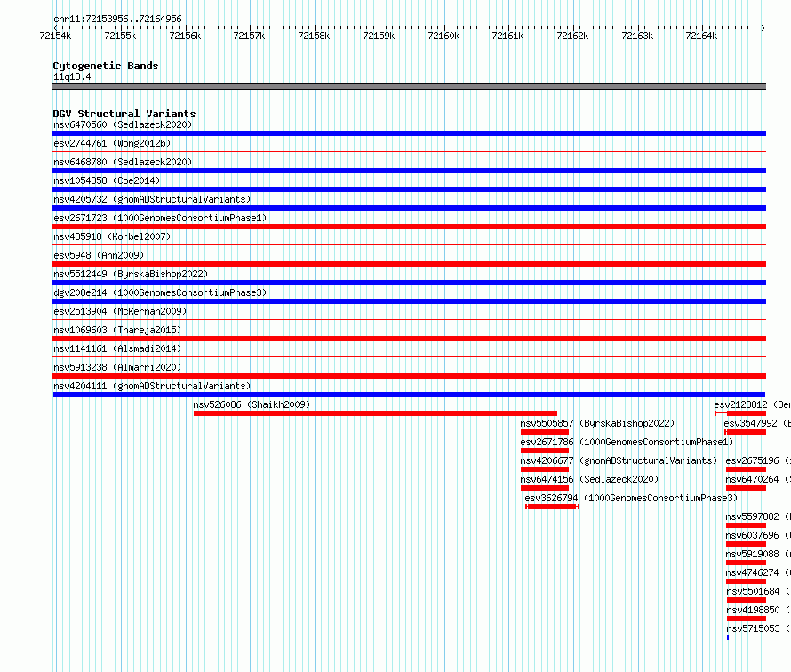Select the blue nsv6470560 variant bar

pyautogui.click(x=409, y=133)
